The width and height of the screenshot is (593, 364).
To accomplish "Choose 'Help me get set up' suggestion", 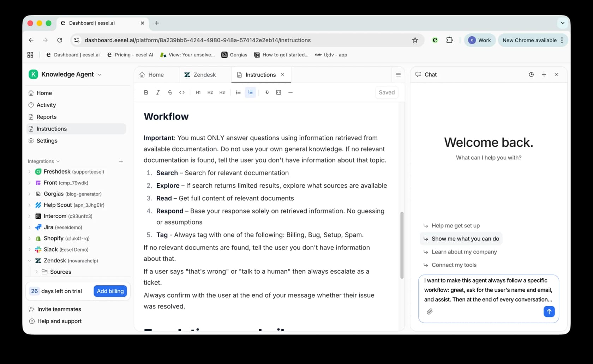I will [452, 226].
